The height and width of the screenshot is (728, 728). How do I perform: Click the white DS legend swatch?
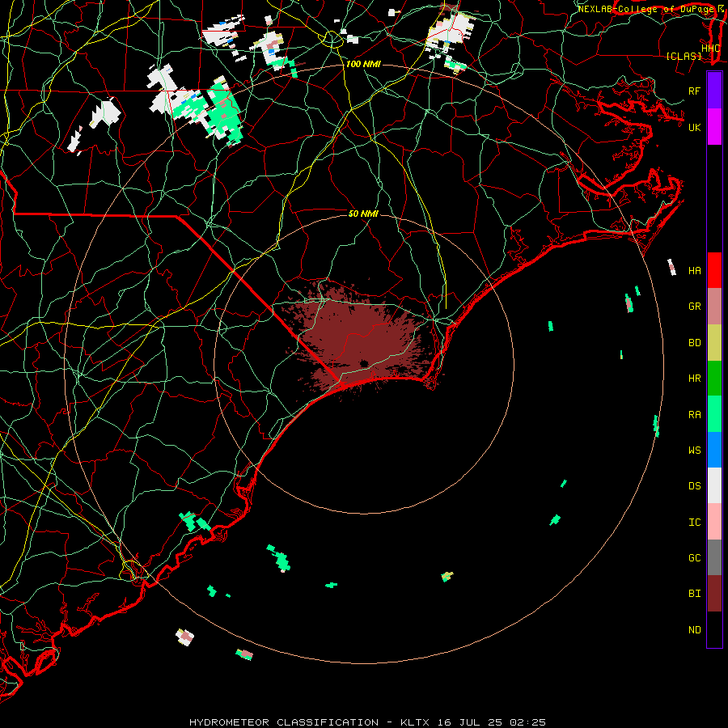[714, 485]
